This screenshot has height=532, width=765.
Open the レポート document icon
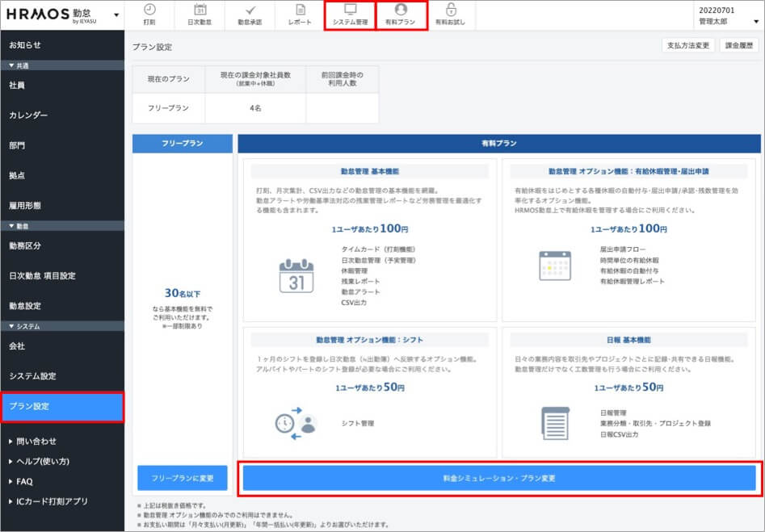click(300, 10)
